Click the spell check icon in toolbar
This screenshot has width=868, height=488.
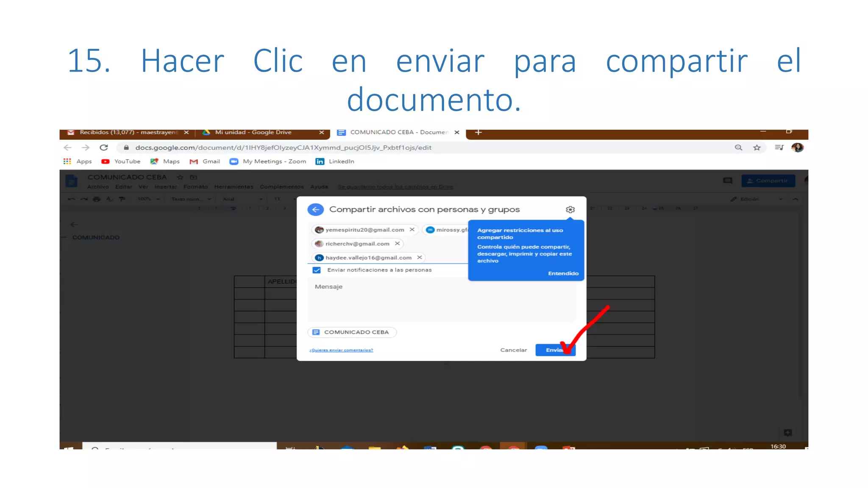[109, 199]
